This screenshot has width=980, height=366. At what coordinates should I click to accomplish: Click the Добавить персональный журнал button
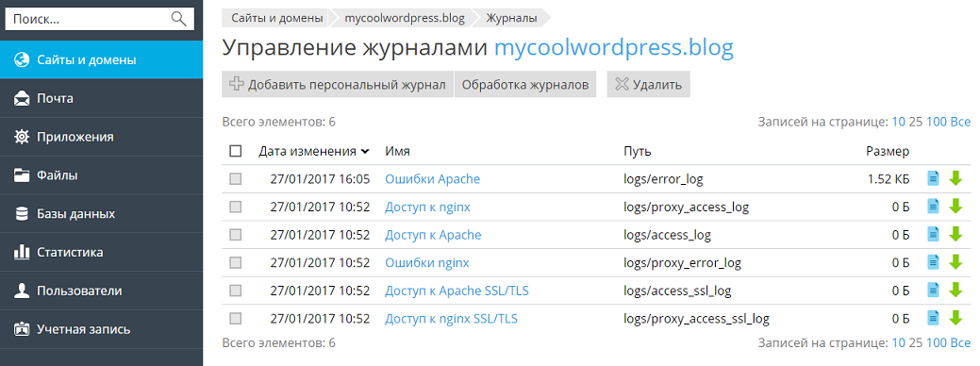(x=338, y=84)
